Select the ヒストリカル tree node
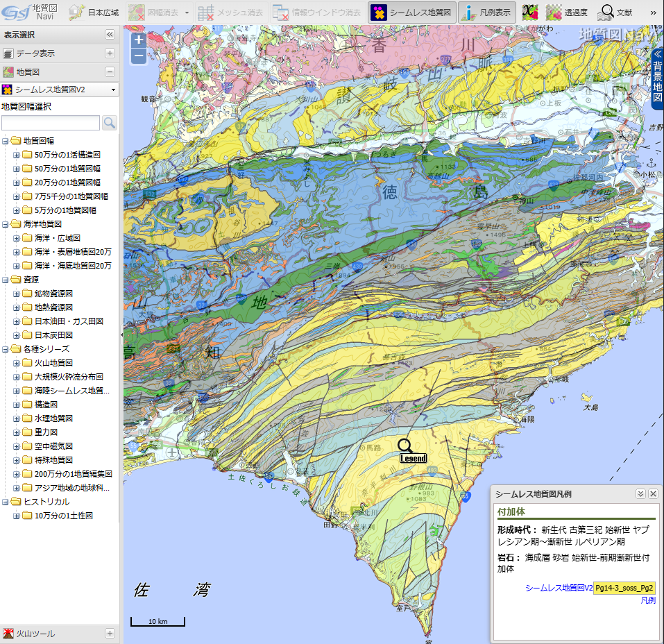The width and height of the screenshot is (664, 644). tap(46, 502)
